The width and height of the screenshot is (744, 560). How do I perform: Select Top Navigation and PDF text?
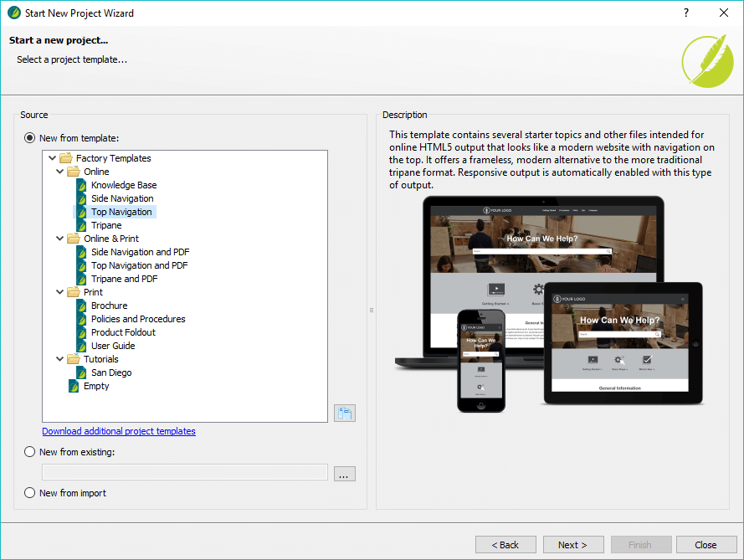pos(140,265)
